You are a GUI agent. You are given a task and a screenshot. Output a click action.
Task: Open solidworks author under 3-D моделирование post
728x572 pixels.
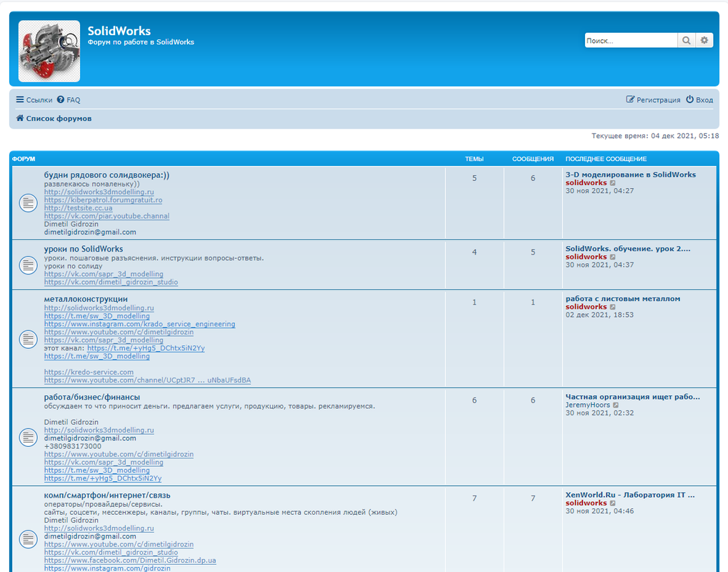click(x=586, y=183)
